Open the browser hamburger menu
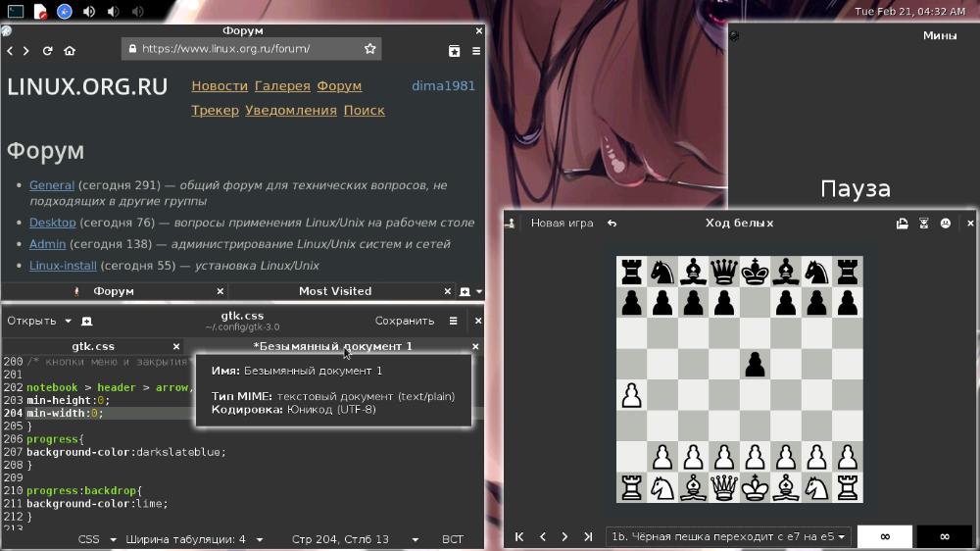The width and height of the screenshot is (980, 551). [476, 51]
